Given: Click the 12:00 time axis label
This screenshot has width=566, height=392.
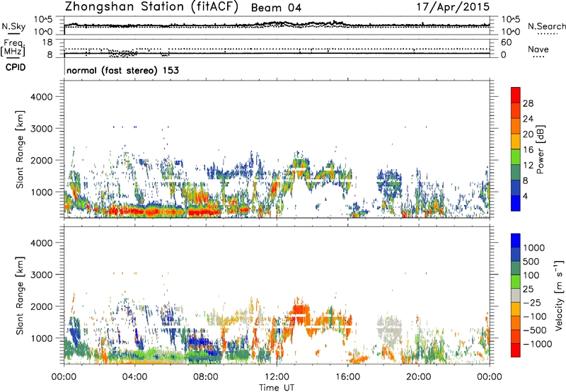Looking at the screenshot, I should point(277,377).
